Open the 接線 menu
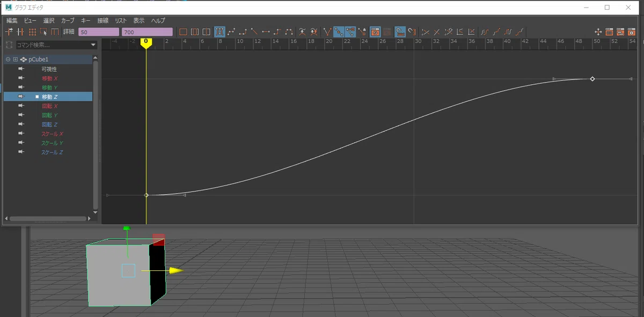This screenshot has height=317, width=644. pos(103,20)
